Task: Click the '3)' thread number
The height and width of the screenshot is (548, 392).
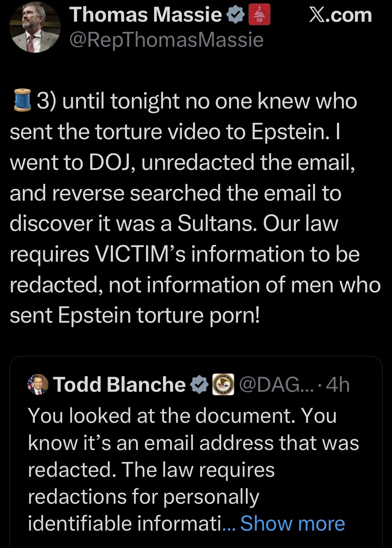Action: point(47,101)
